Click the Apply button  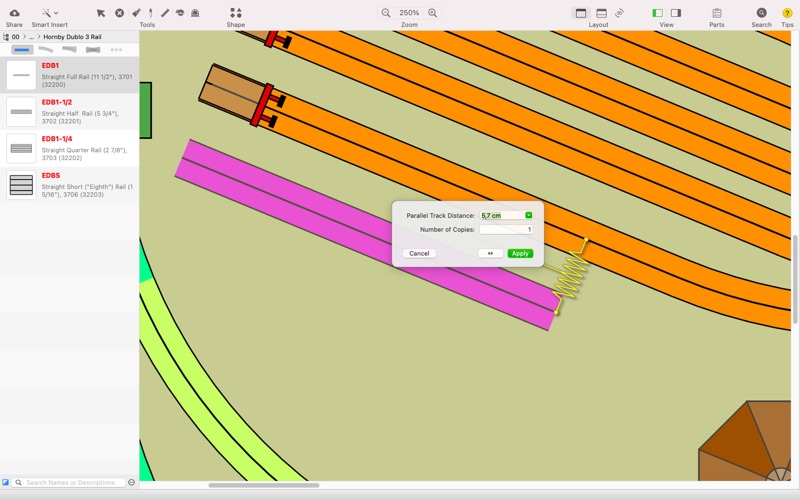click(x=520, y=253)
